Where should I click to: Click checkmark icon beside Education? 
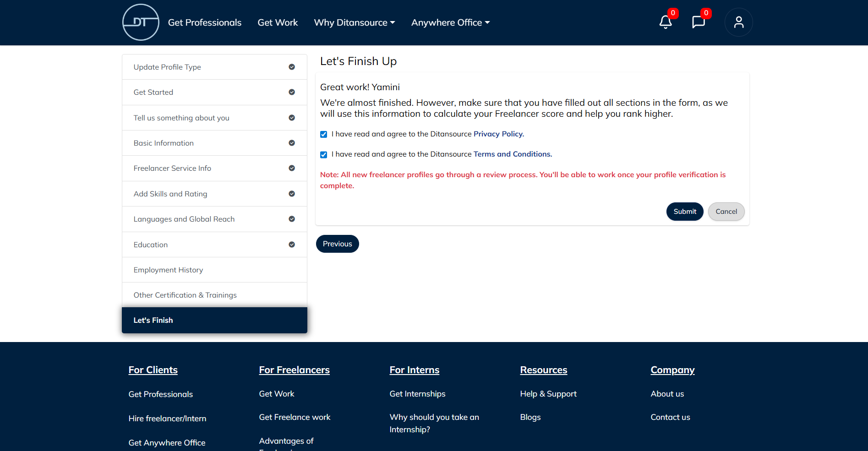292,245
